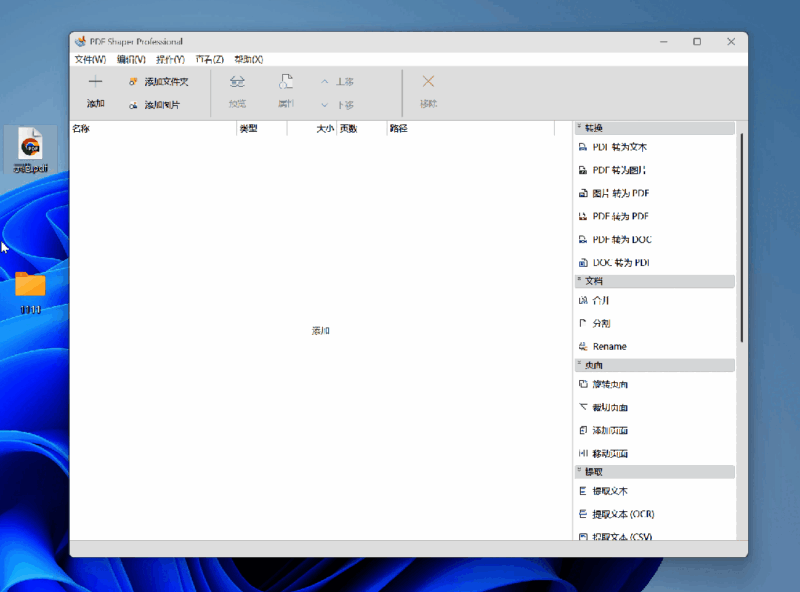Select the PDF file icon on desktop
800x592 pixels.
(31, 150)
